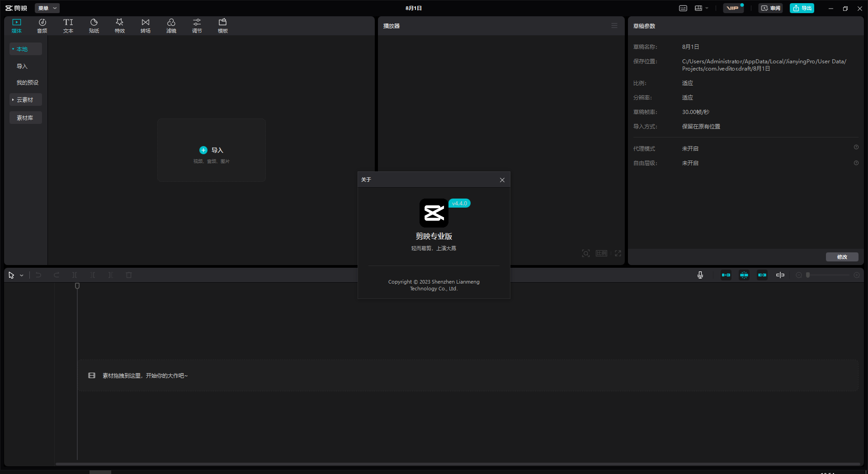Expand the layout dropdown arrow
This screenshot has height=474, width=868.
point(707,8)
